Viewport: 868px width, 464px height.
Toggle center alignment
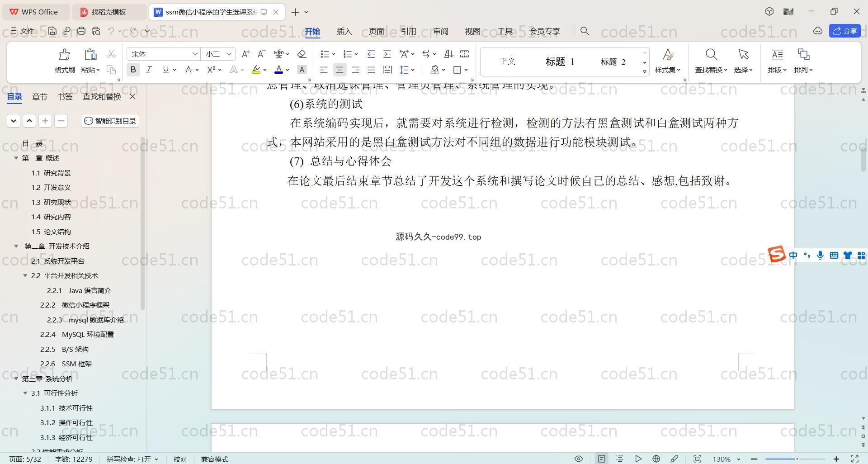pyautogui.click(x=340, y=70)
